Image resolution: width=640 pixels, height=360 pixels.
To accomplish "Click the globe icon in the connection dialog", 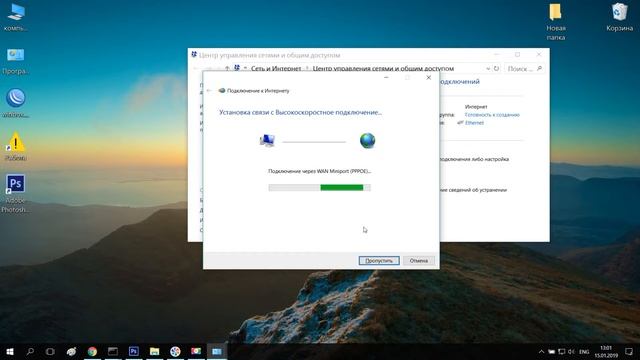I will (367, 140).
